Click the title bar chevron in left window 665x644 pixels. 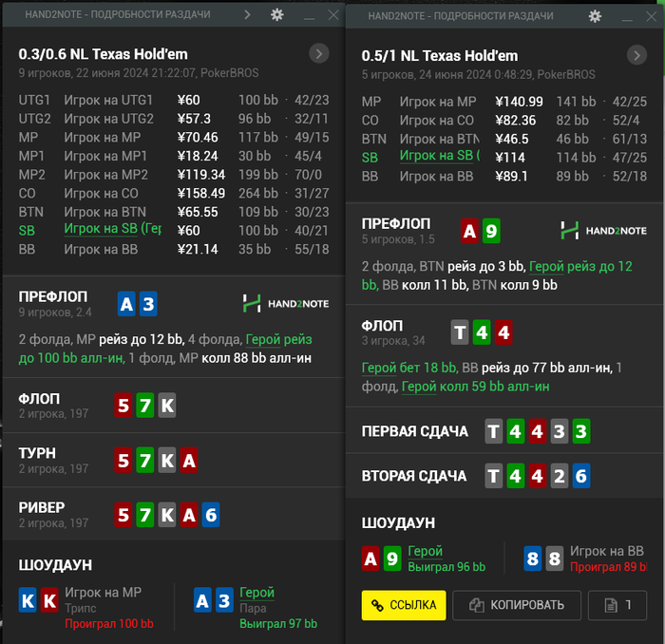click(x=247, y=15)
